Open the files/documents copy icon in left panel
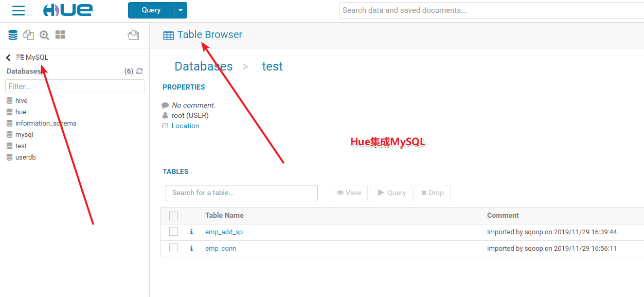644x297 pixels. click(29, 35)
